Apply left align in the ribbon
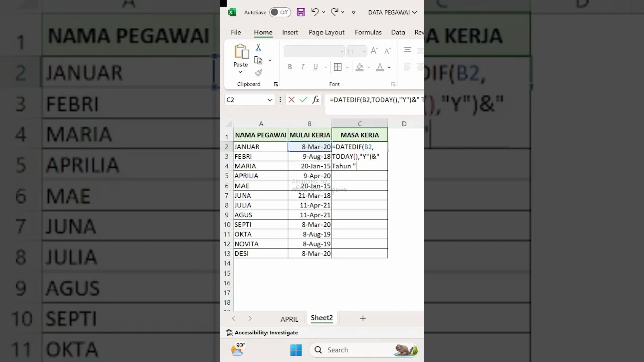Image resolution: width=644 pixels, height=362 pixels. click(x=408, y=67)
